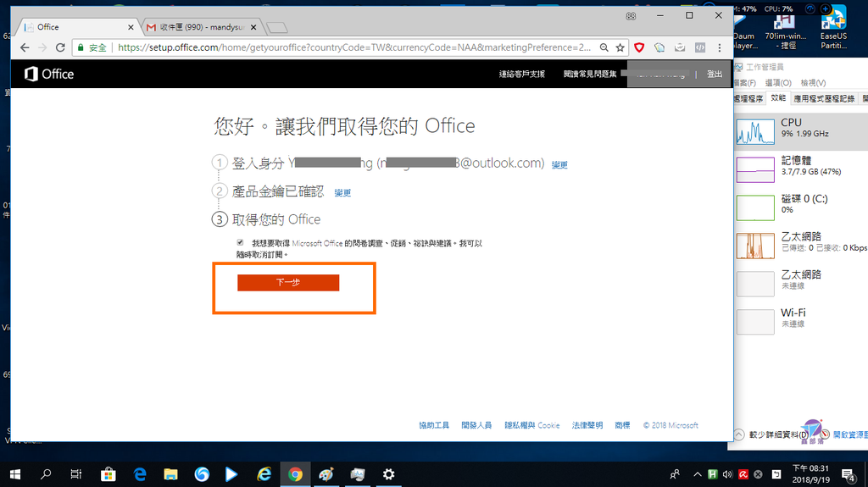Click taskbar search magnifier icon
The height and width of the screenshot is (487, 868).
(x=46, y=474)
